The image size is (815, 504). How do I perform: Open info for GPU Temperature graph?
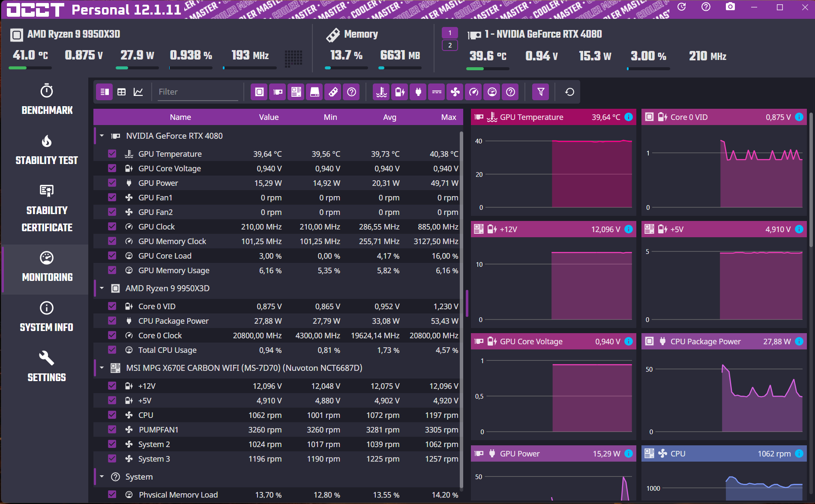[629, 117]
